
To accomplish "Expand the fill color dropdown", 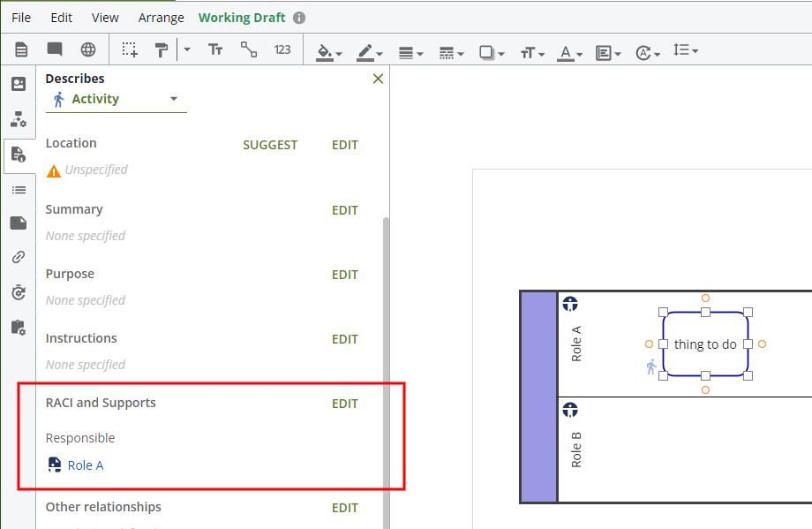I will pyautogui.click(x=340, y=53).
